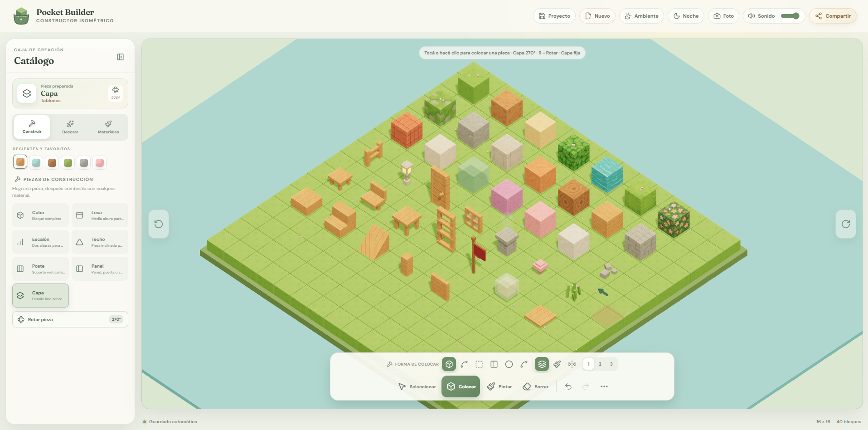The height and width of the screenshot is (430, 868).
Task: Click the 16 × 16 grid size label
Action: coord(823,422)
